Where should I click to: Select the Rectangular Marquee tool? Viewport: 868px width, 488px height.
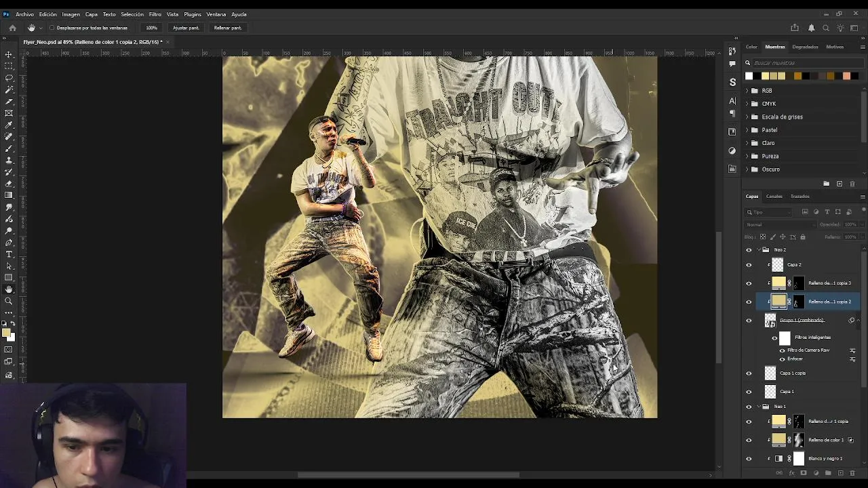pos(9,66)
